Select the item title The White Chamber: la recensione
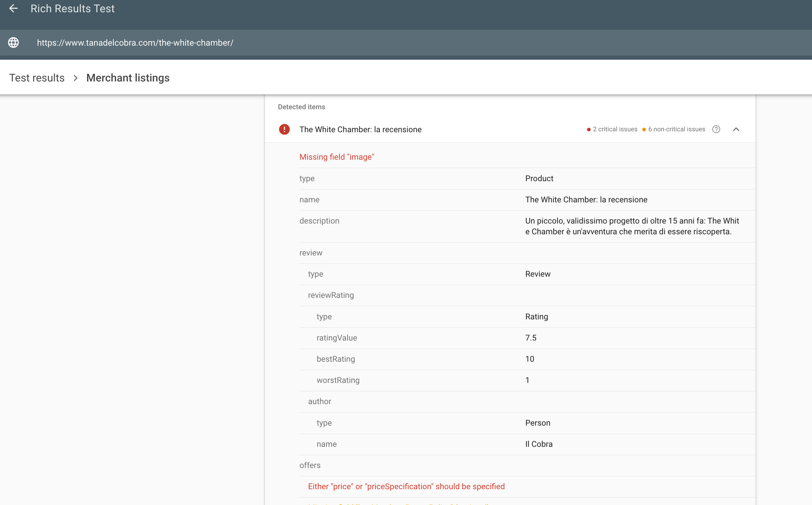812x505 pixels. pyautogui.click(x=360, y=130)
